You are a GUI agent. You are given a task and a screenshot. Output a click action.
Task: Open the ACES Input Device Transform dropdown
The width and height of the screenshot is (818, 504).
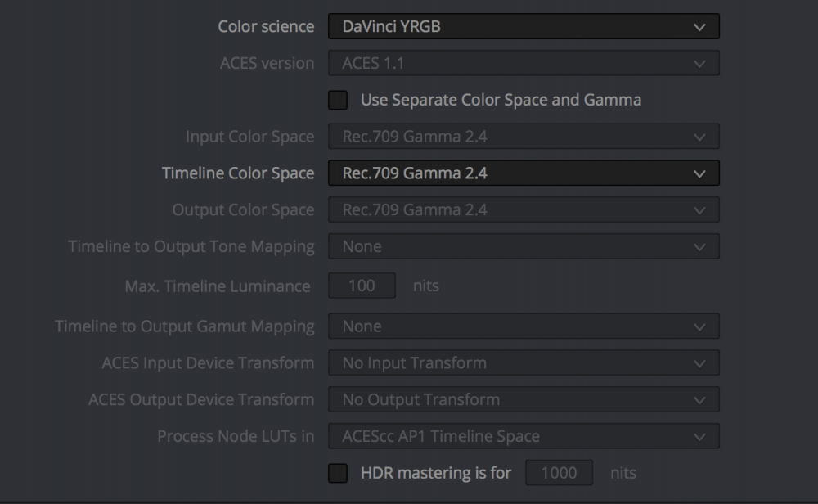(524, 363)
